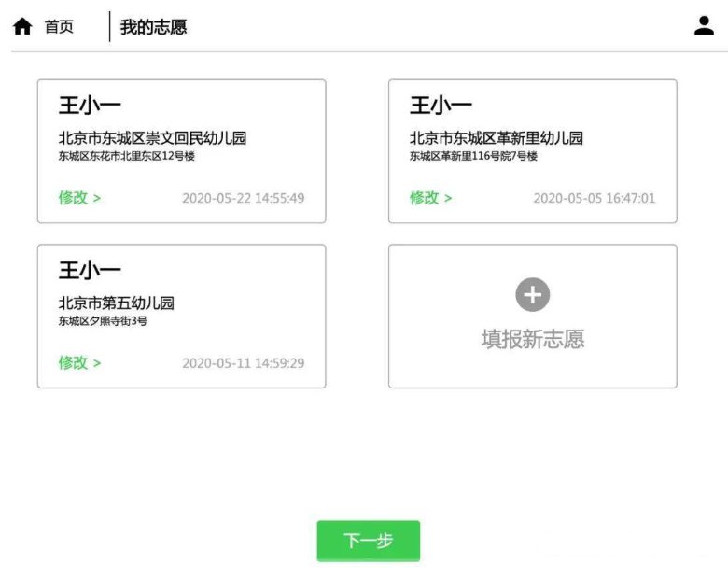Click address 东城区革新里116号院7号楼
This screenshot has width=728, height=578.
click(x=473, y=156)
